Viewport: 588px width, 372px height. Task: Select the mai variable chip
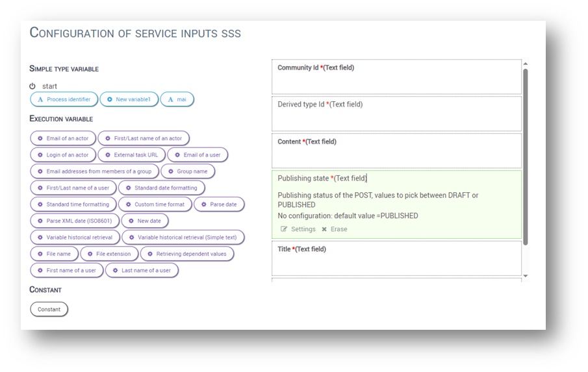coord(177,99)
